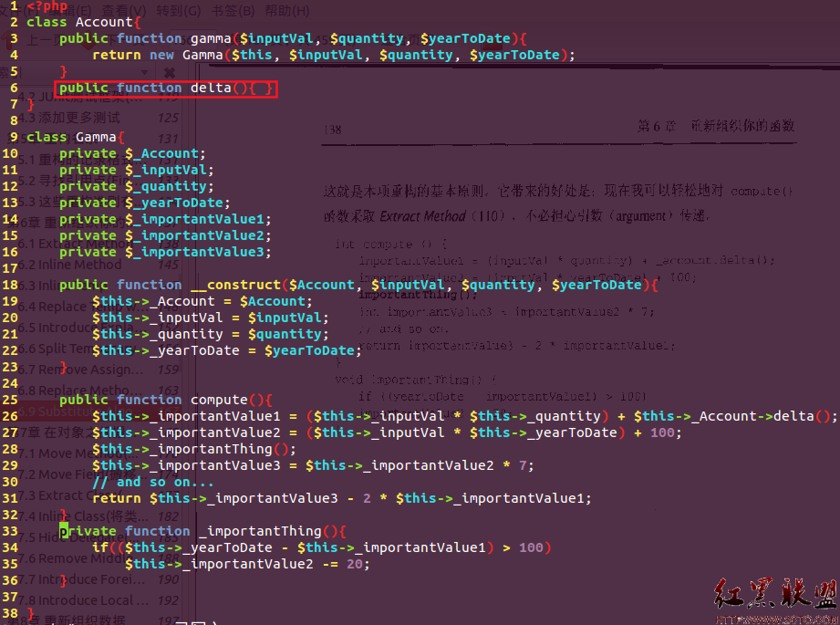Viewport: 840px width, 625px height.
Task: Open the 书签(B) menu in document viewer
Action: pyautogui.click(x=233, y=11)
